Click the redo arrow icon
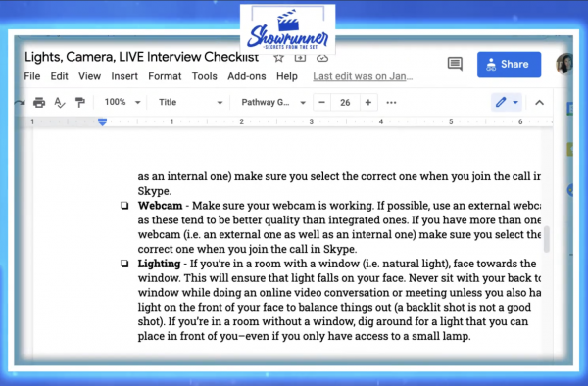588x386 pixels. 20,102
